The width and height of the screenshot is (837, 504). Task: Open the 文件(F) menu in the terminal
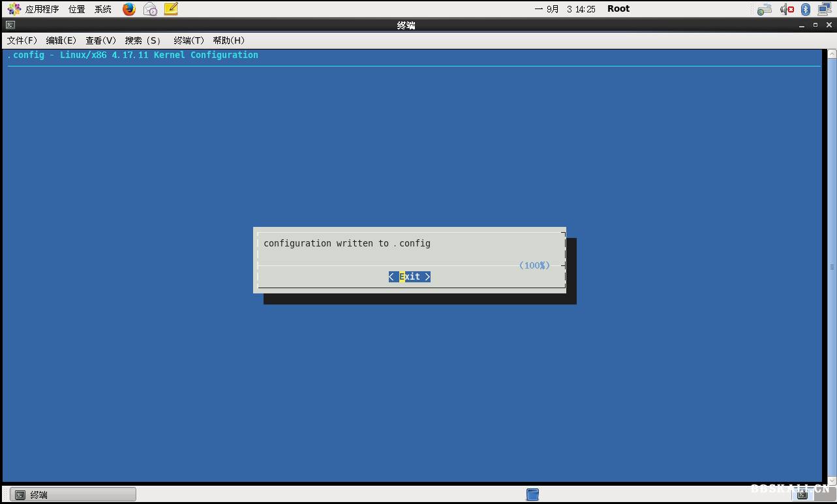(x=22, y=40)
